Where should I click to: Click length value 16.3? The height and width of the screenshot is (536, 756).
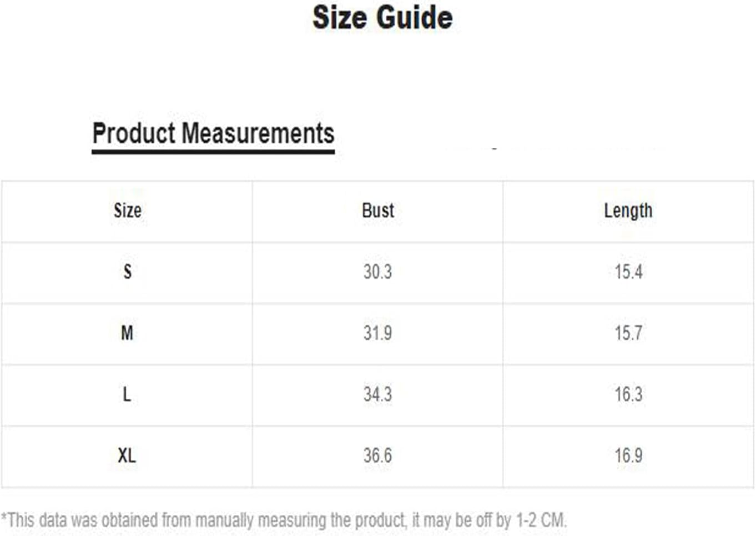tap(628, 394)
